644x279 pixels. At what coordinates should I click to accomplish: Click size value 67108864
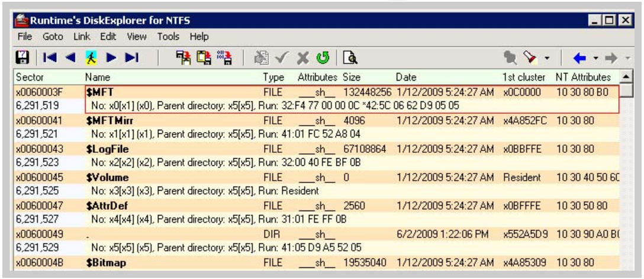pyautogui.click(x=364, y=149)
